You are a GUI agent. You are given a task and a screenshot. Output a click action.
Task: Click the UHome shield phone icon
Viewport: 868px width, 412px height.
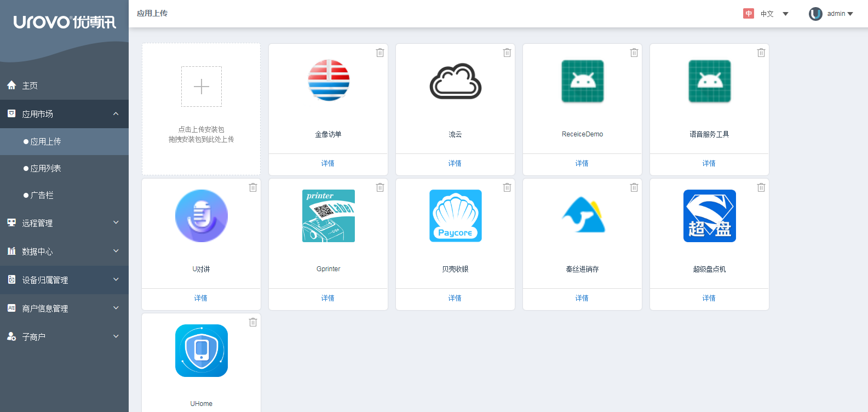point(202,351)
